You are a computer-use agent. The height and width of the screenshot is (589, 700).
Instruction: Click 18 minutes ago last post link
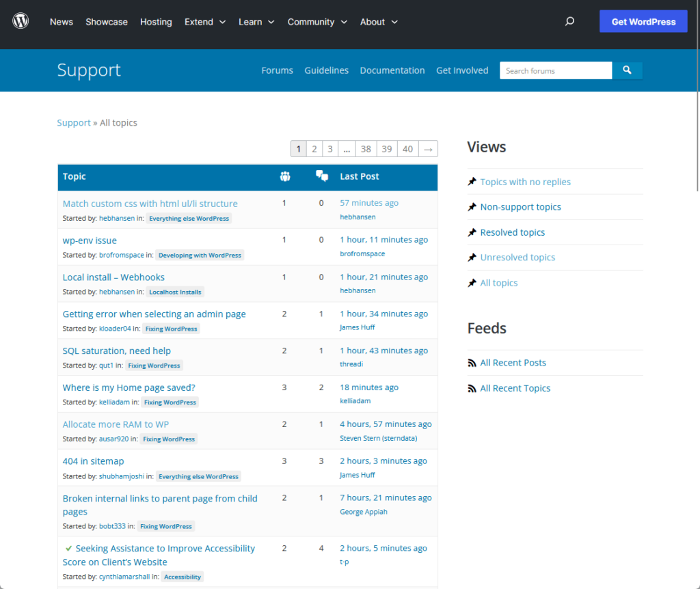pos(368,387)
